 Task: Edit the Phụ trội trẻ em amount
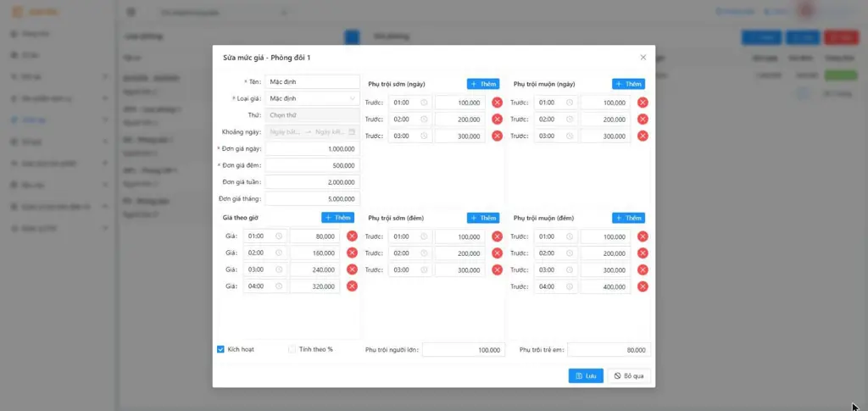click(x=609, y=350)
